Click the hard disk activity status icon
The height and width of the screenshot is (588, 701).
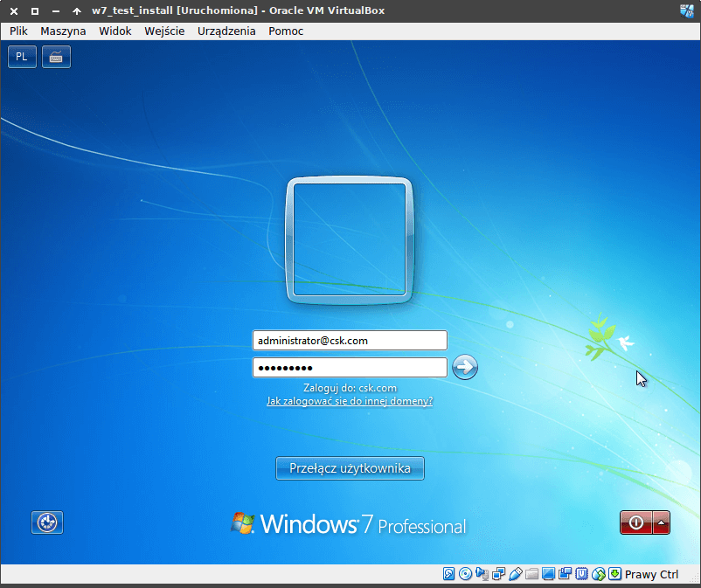point(449,574)
